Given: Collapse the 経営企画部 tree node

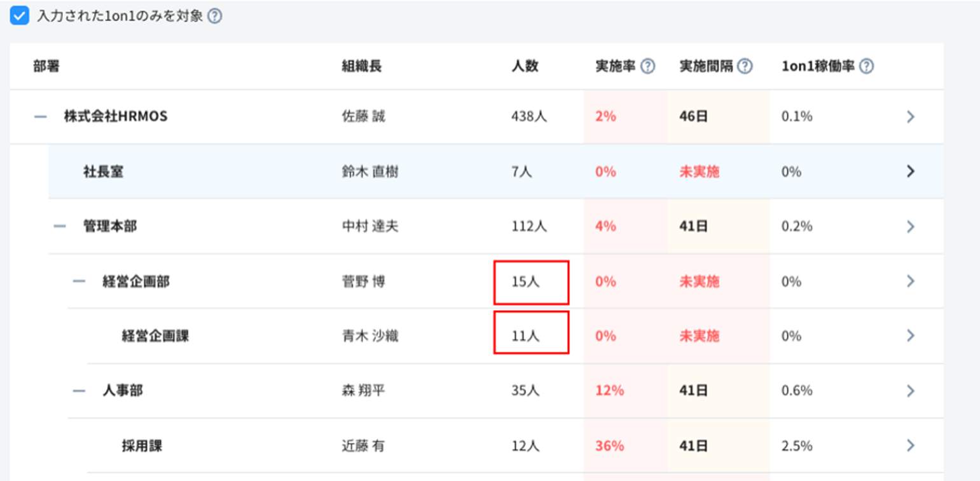Looking at the screenshot, I should (79, 281).
